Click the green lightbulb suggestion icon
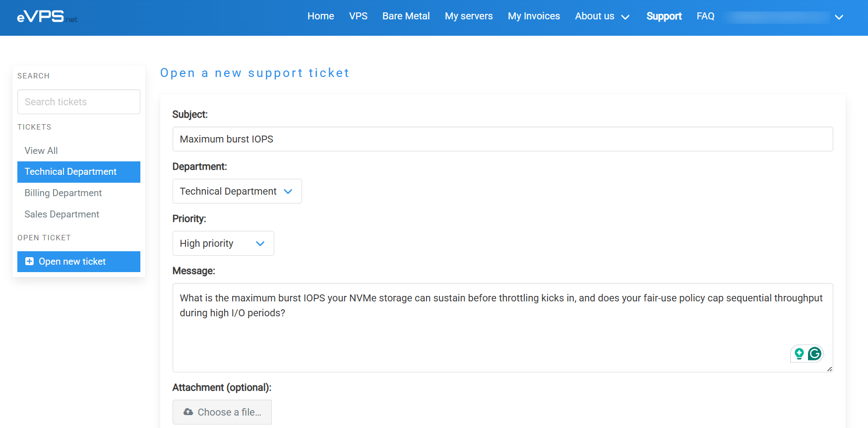This screenshot has height=428, width=868. point(799,354)
